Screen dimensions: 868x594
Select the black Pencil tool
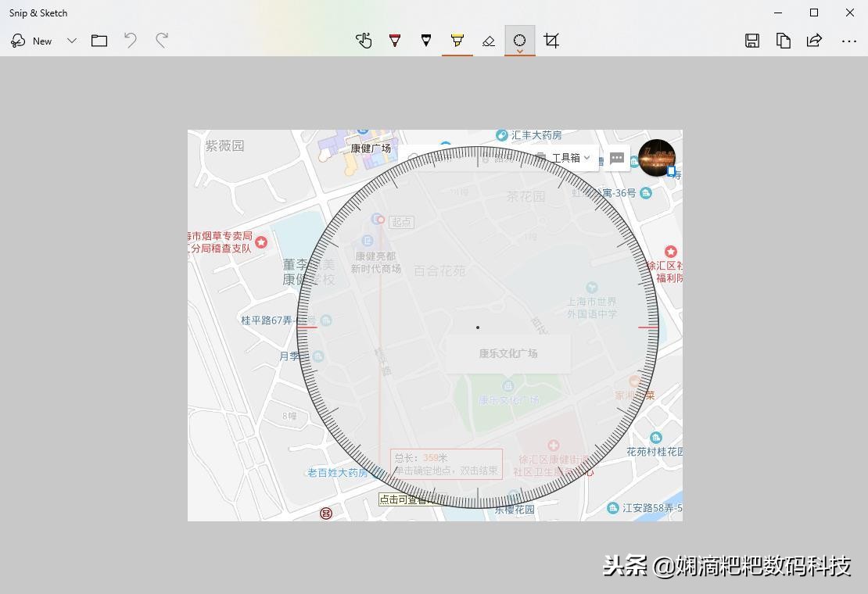pyautogui.click(x=425, y=41)
